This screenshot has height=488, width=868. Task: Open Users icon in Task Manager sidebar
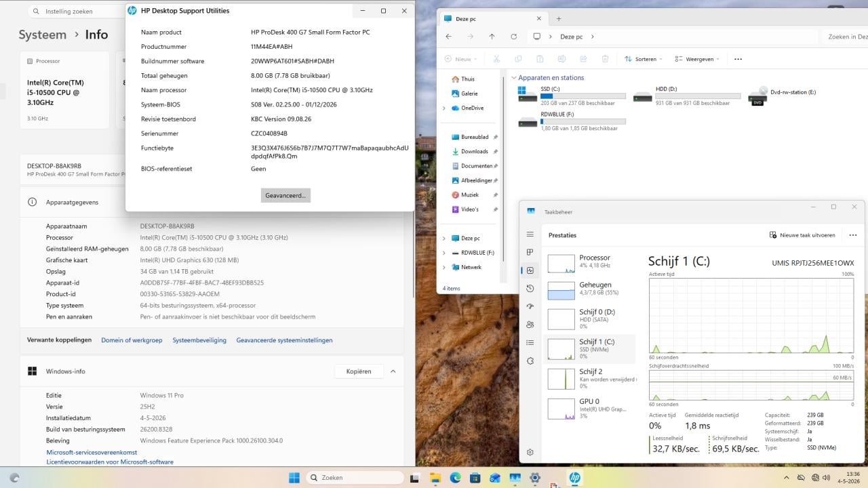pyautogui.click(x=530, y=325)
